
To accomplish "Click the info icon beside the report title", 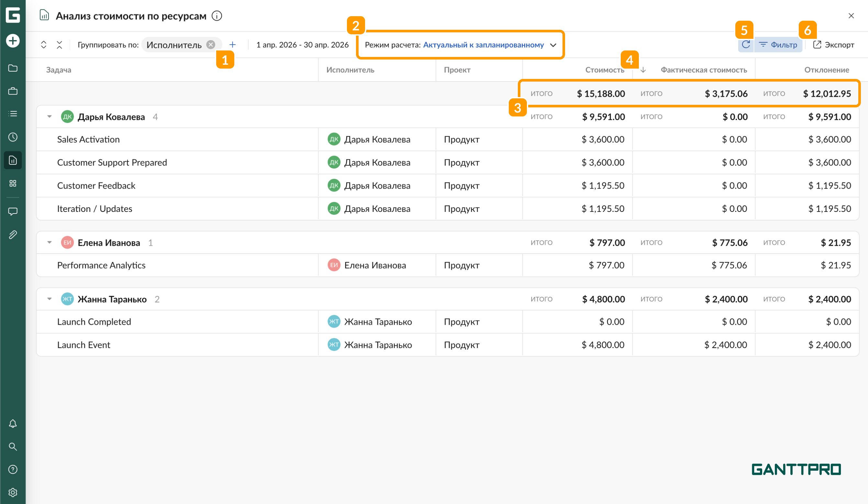I will pos(217,16).
